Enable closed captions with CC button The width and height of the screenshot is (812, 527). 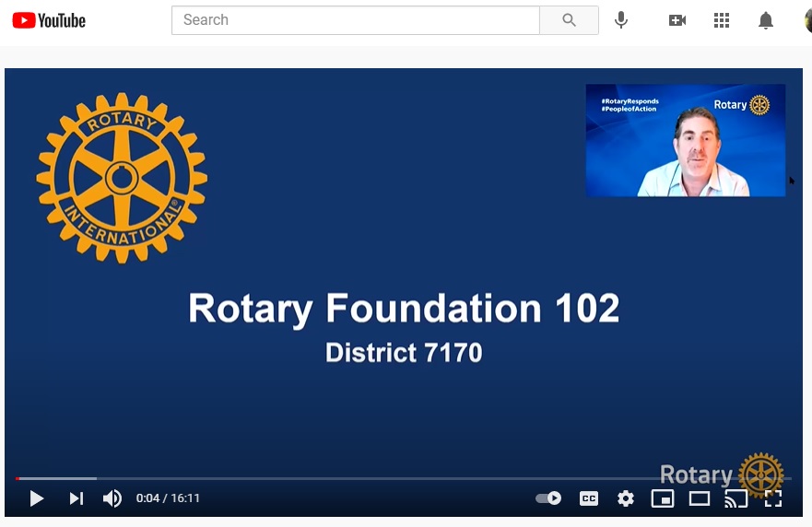589,498
